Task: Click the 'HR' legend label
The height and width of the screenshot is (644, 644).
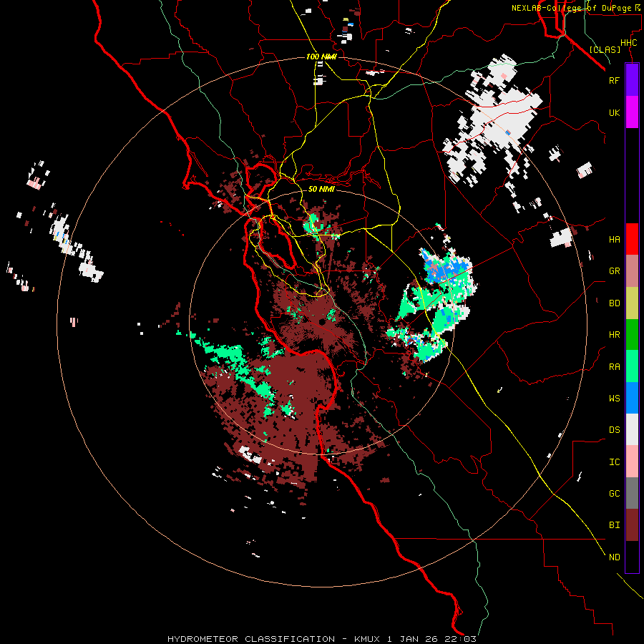Action: click(x=614, y=335)
